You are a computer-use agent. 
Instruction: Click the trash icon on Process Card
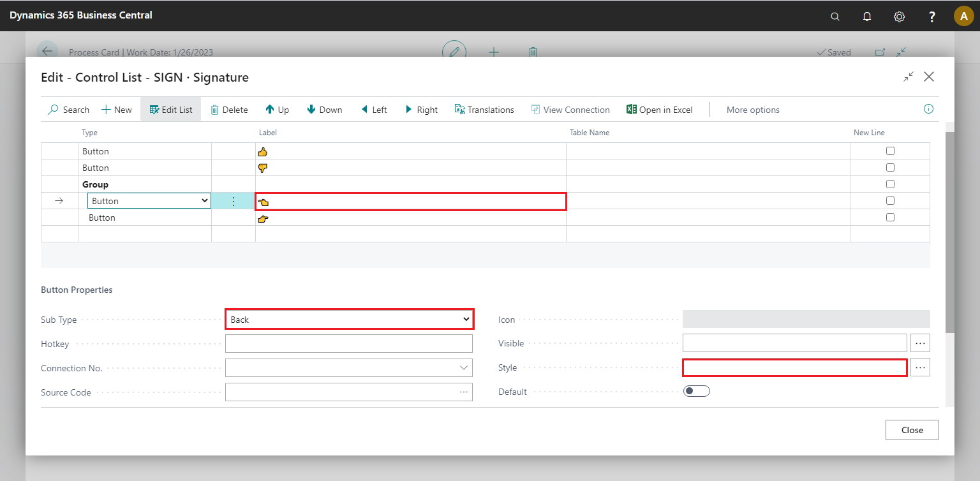[x=533, y=52]
